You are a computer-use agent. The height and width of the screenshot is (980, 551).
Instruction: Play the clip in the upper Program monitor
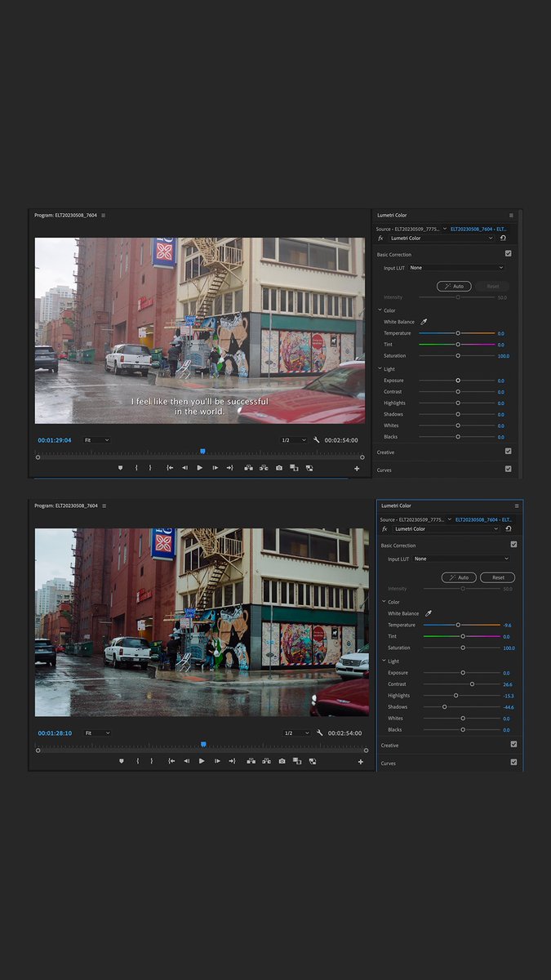(200, 468)
